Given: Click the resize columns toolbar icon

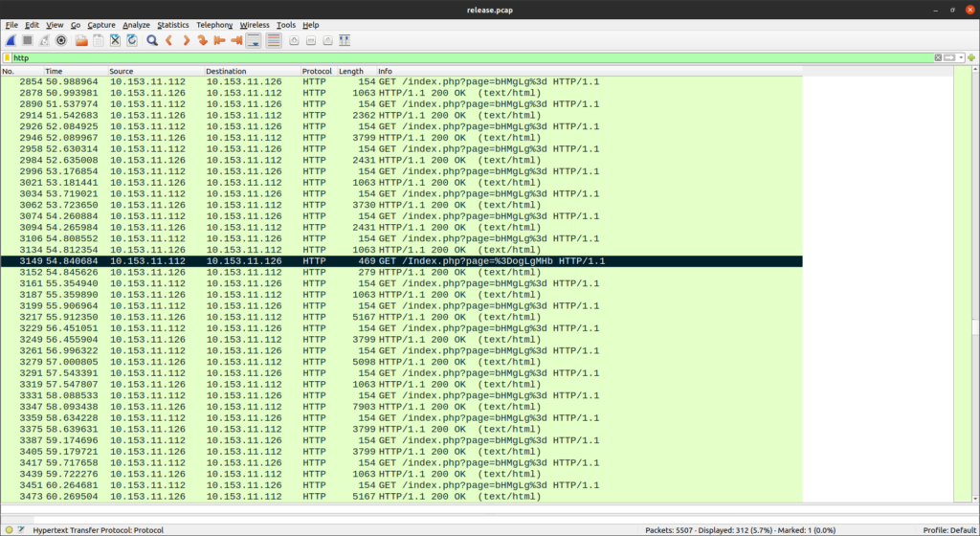Looking at the screenshot, I should [344, 41].
